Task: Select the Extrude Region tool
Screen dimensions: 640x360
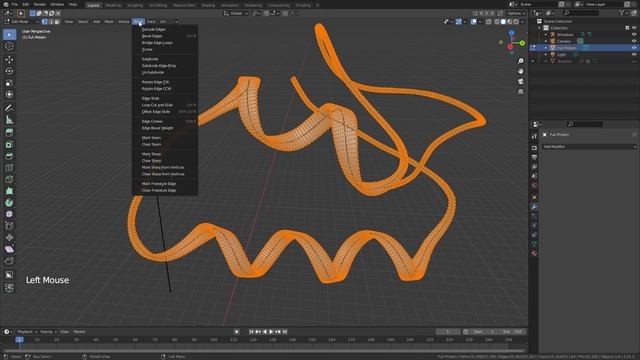Action: click(9, 133)
